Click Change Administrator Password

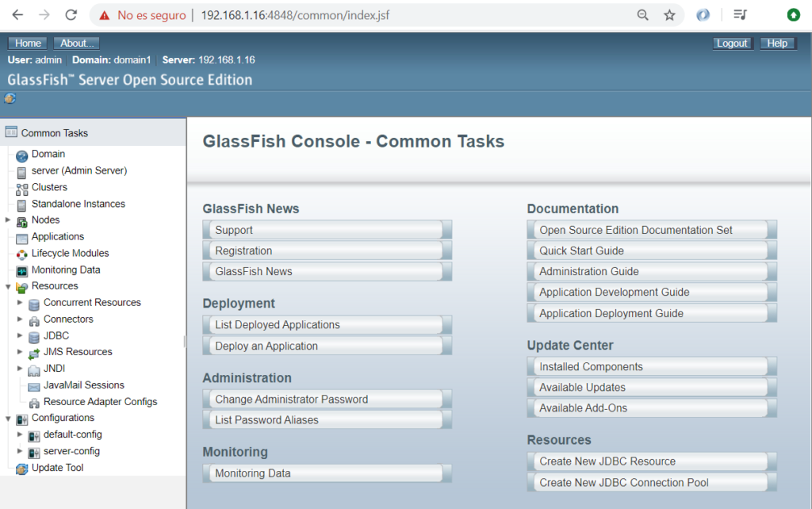click(327, 400)
